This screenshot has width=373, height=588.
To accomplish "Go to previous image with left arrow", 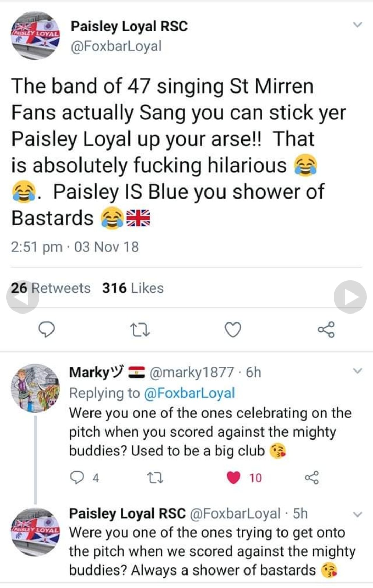I will pos(23,297).
